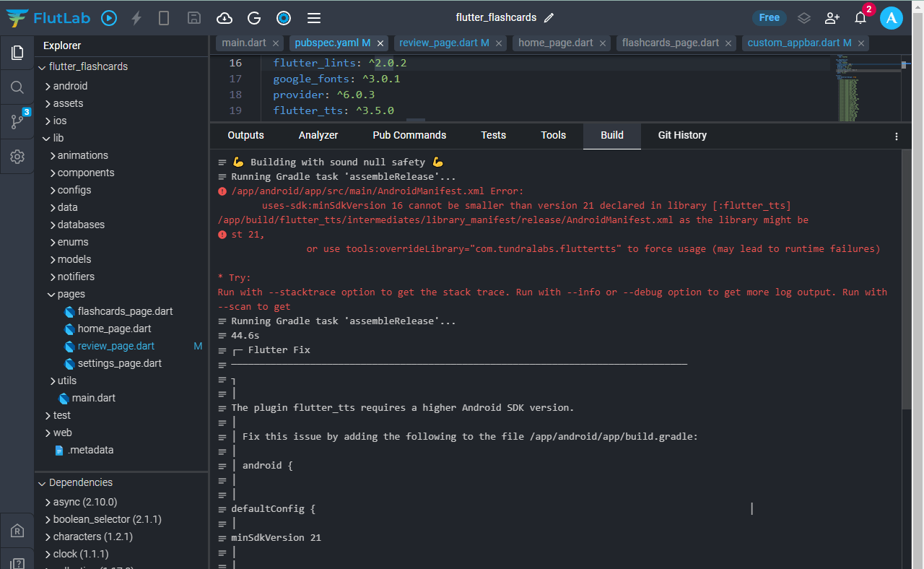Image resolution: width=924 pixels, height=569 pixels.
Task: Click the lightning bolt hot reload icon
Action: click(136, 18)
